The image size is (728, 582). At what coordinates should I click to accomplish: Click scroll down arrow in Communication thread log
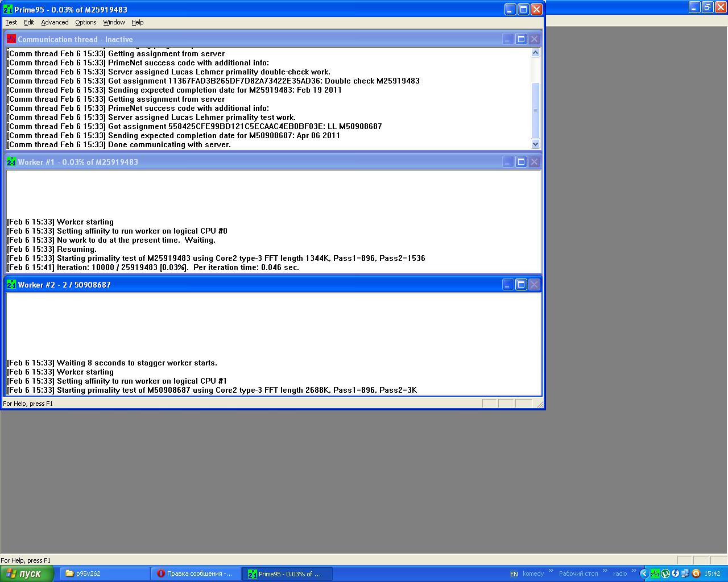click(535, 144)
